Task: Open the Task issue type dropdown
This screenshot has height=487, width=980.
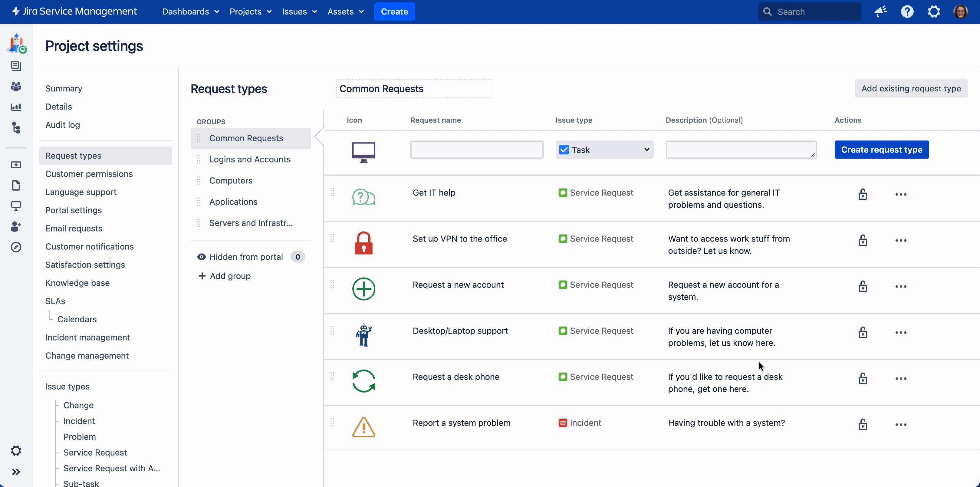Action: coord(604,150)
